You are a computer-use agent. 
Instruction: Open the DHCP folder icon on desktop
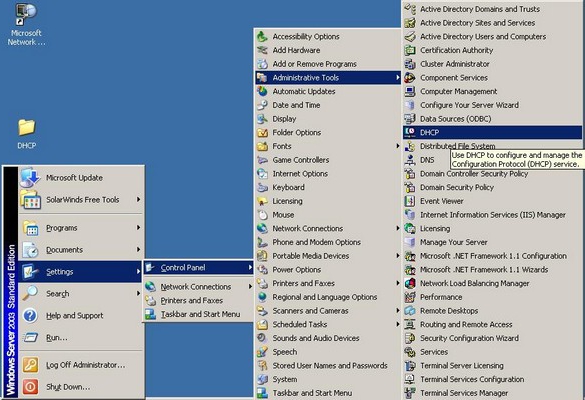coord(27,128)
